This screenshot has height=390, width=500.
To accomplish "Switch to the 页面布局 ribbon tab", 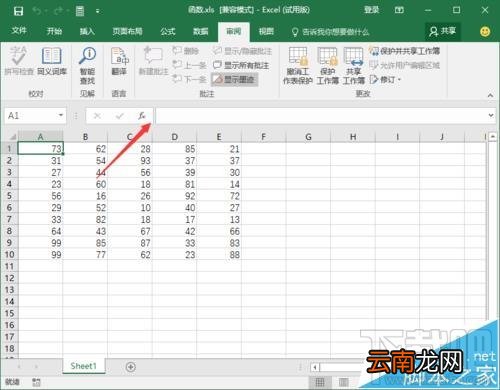I will [127, 31].
